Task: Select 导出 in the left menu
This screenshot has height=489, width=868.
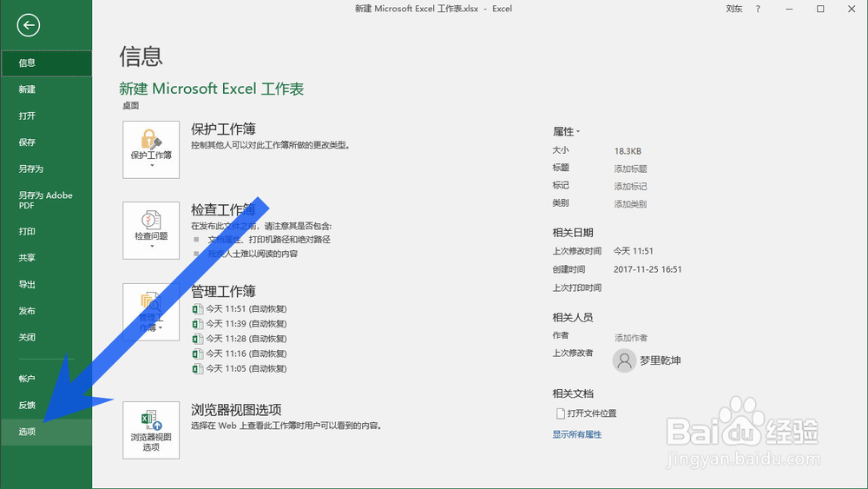Action: [47, 284]
